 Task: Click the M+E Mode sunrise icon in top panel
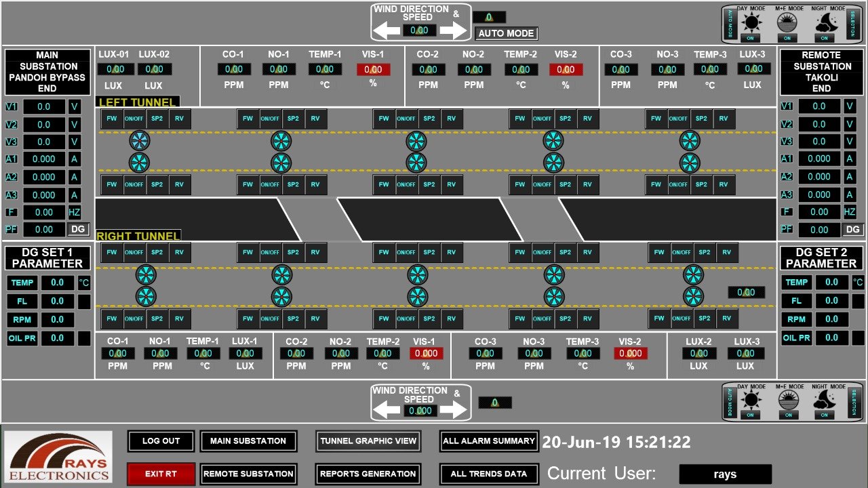pos(787,24)
